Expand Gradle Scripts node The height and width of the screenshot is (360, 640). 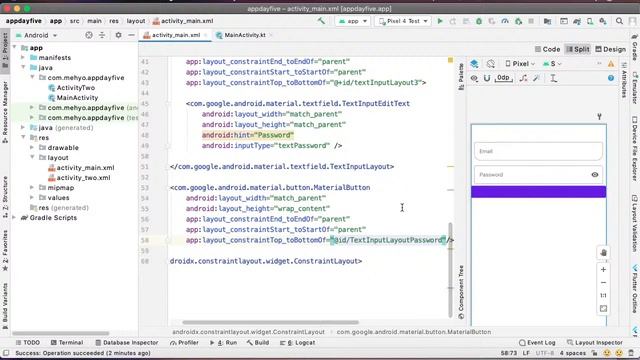click(14, 218)
